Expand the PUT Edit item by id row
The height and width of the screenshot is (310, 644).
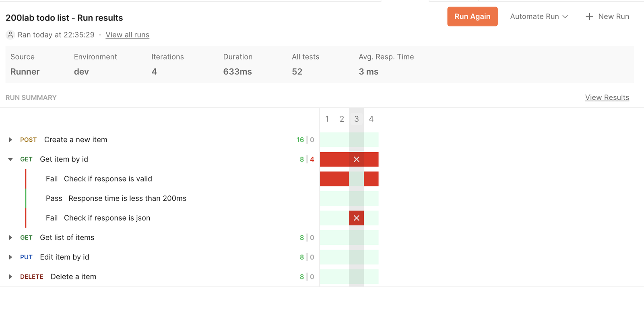tap(10, 257)
